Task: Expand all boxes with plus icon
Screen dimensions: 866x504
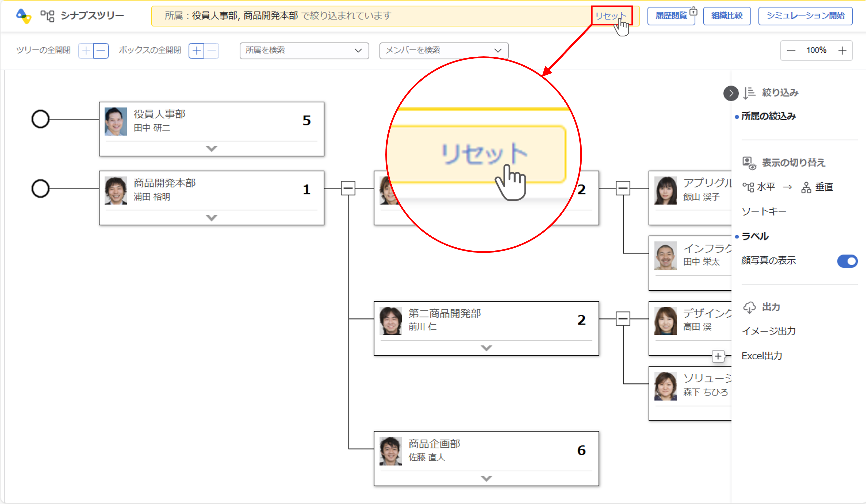Action: [x=197, y=51]
